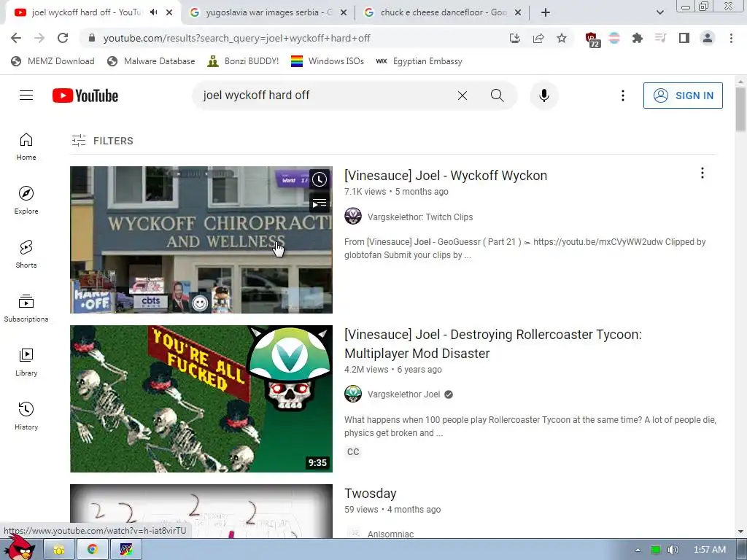This screenshot has height=560, width=747.
Task: Open Shorts in sidebar
Action: 26,254
